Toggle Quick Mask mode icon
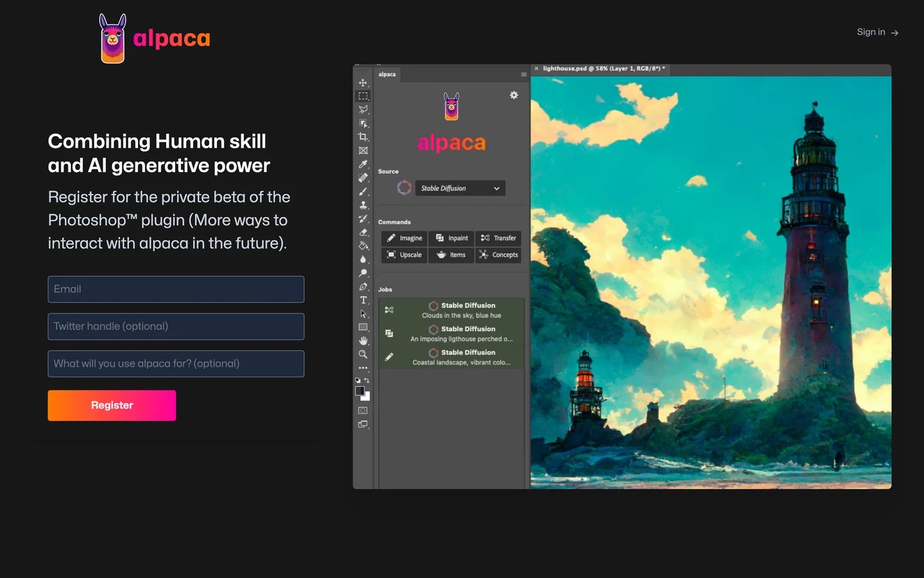The image size is (924, 578). 363,410
